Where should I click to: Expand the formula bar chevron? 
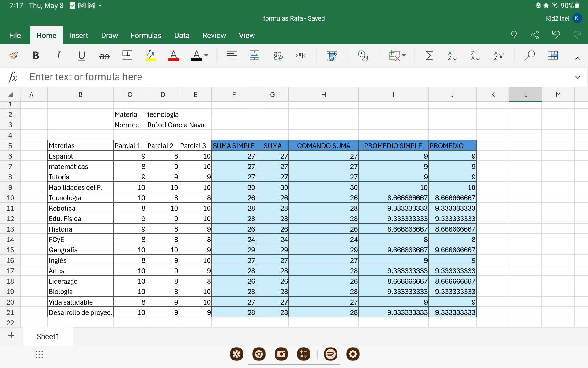(578, 77)
